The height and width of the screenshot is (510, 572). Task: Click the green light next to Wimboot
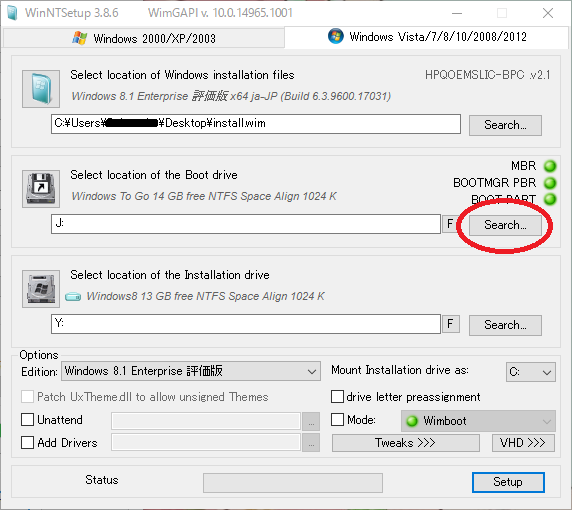click(x=412, y=421)
